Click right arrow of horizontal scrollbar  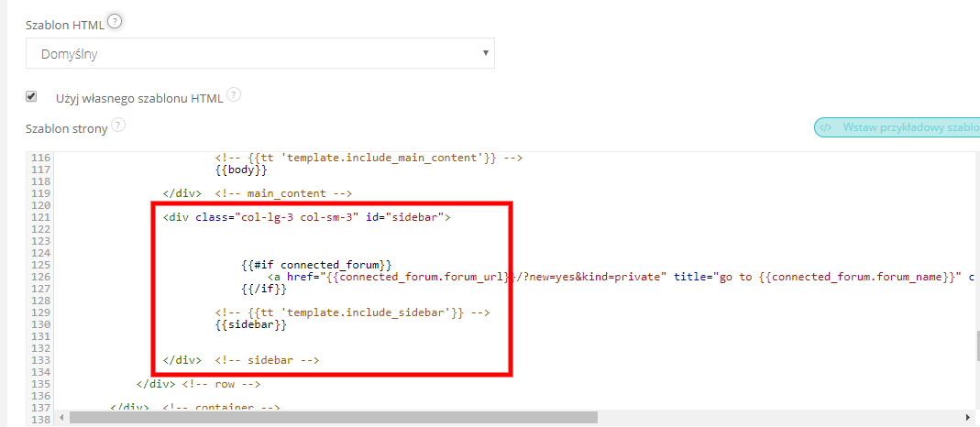click(969, 417)
